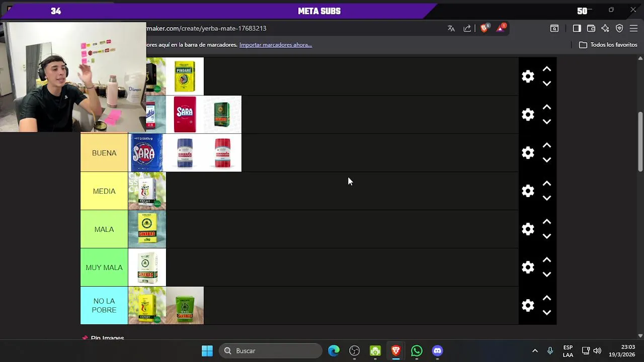Select the red Amanda package in BUENA

(x=222, y=153)
